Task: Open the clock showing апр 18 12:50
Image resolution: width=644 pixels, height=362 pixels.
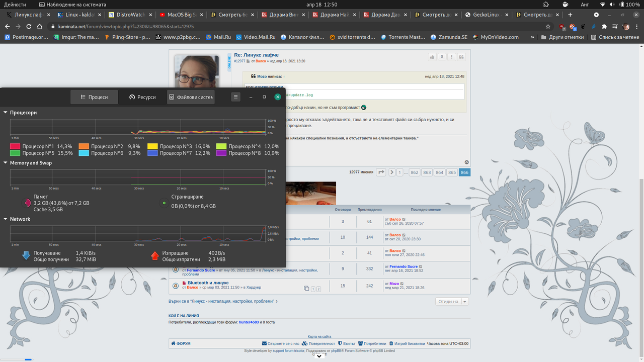Action: (321, 5)
